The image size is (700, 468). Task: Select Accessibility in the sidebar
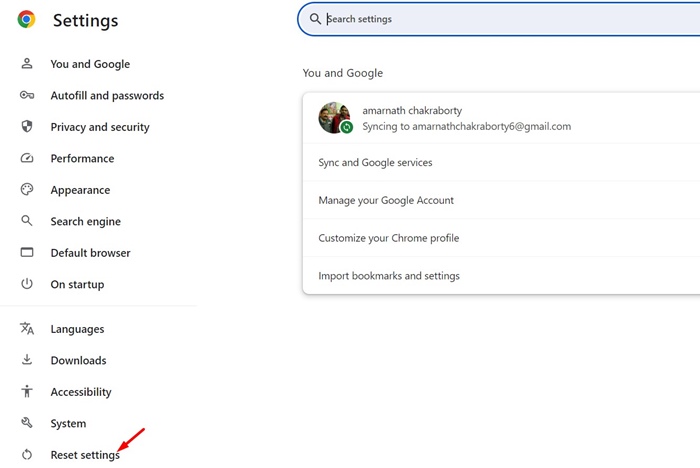(81, 392)
